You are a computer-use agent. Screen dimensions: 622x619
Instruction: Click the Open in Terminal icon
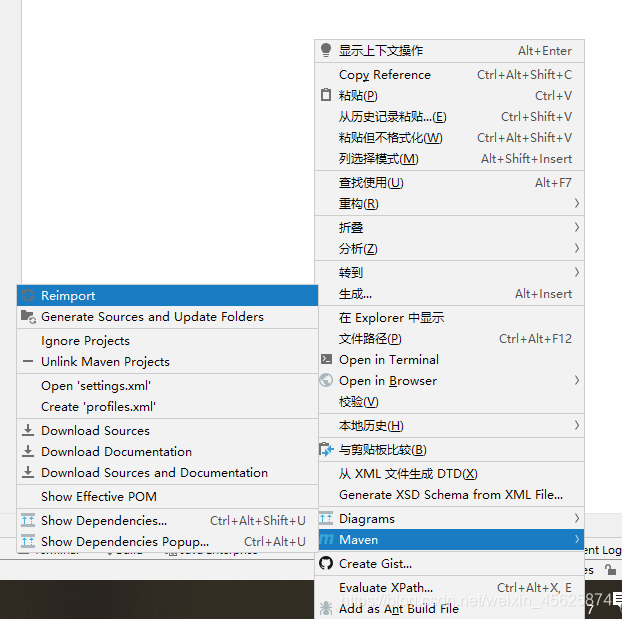tap(326, 359)
